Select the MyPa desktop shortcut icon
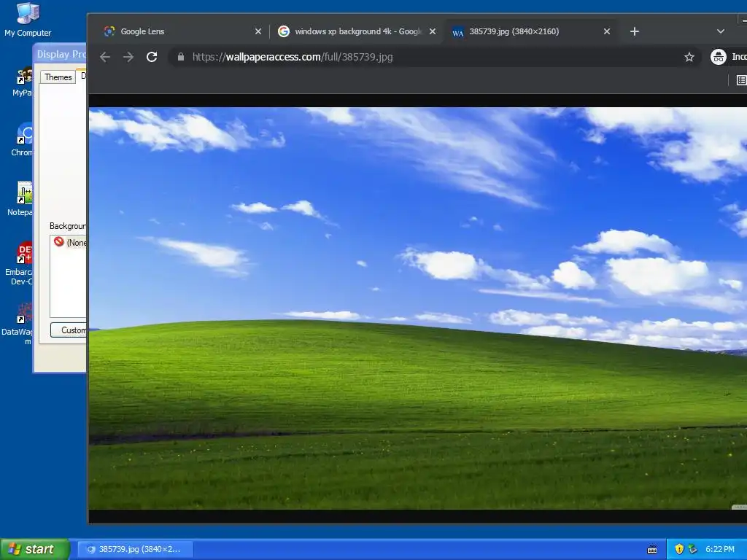The image size is (747, 560). pyautogui.click(x=23, y=82)
